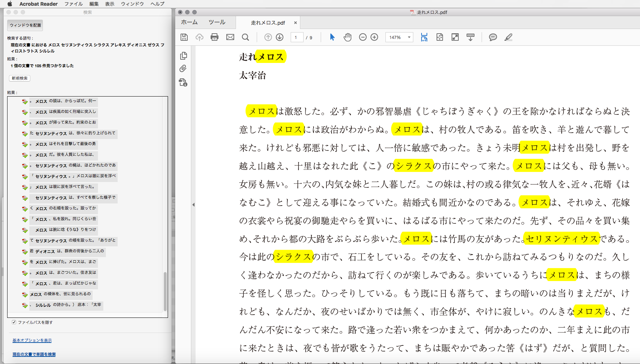Click the Full screen mode icon
This screenshot has width=640, height=364.
click(x=455, y=37)
